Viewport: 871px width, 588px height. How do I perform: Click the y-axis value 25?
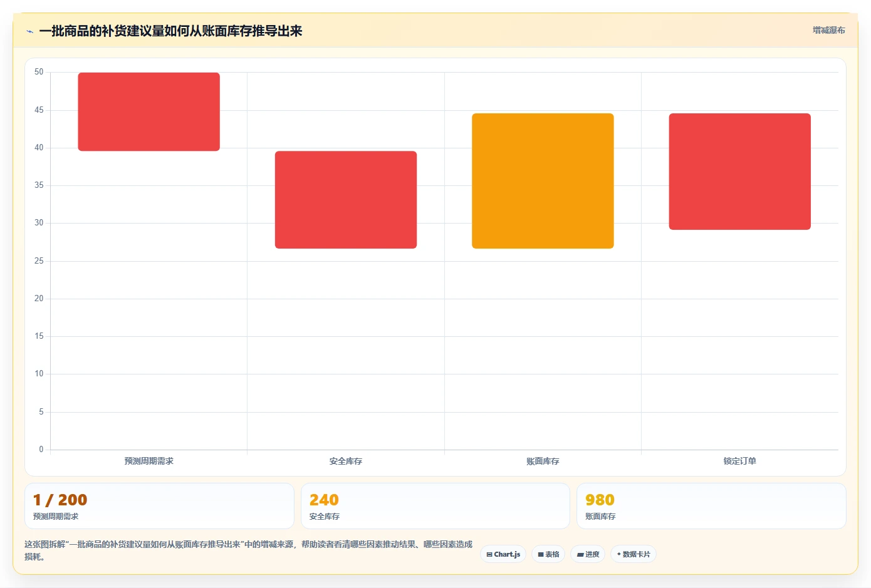coord(39,261)
